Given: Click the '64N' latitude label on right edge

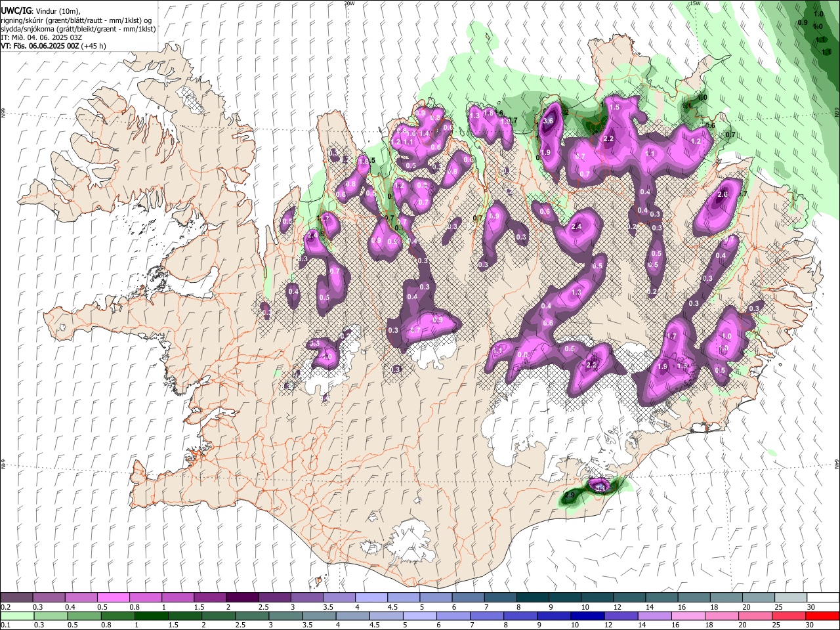Looking at the screenshot, I should click(x=837, y=463).
